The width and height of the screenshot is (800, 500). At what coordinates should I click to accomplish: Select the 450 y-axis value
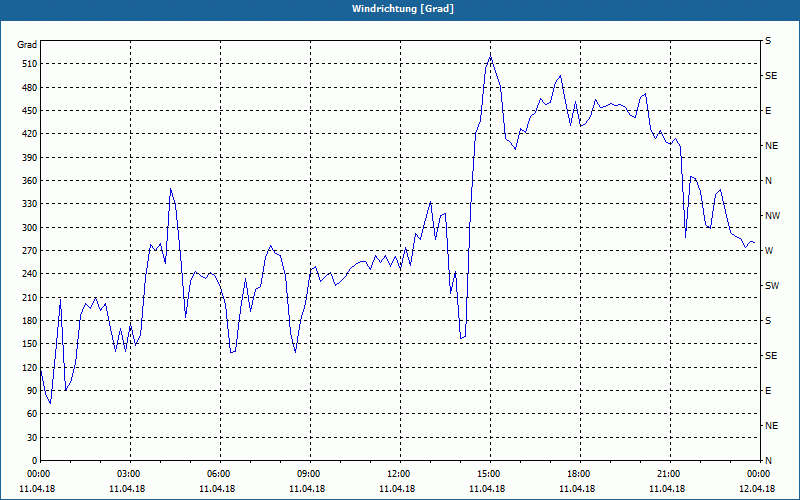click(30, 111)
